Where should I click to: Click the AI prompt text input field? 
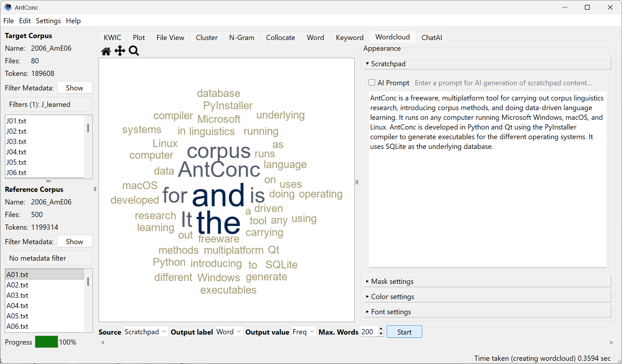coord(509,83)
